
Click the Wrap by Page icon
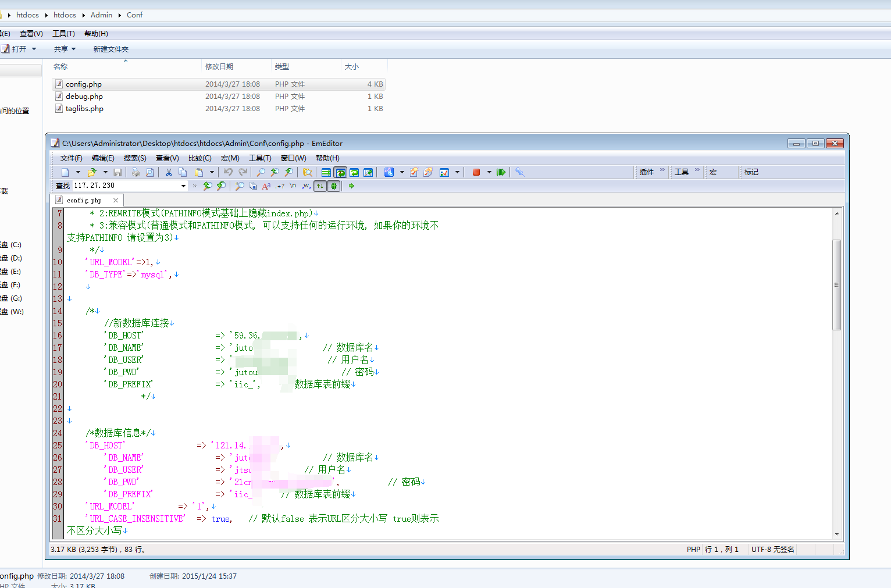(x=368, y=172)
